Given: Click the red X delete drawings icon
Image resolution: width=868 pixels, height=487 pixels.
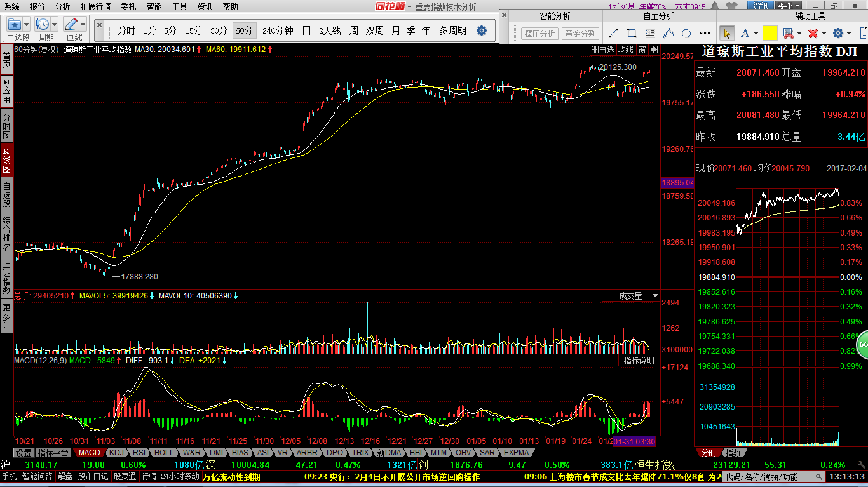Looking at the screenshot, I should (x=813, y=33).
